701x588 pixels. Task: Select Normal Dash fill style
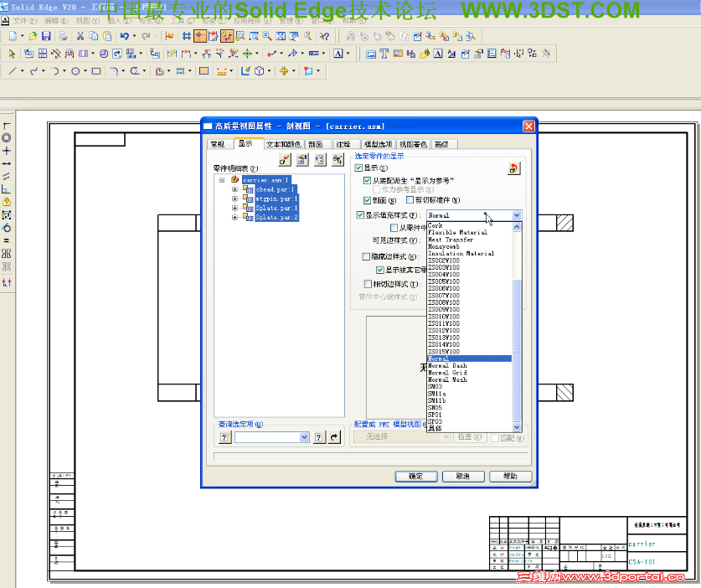click(469, 366)
